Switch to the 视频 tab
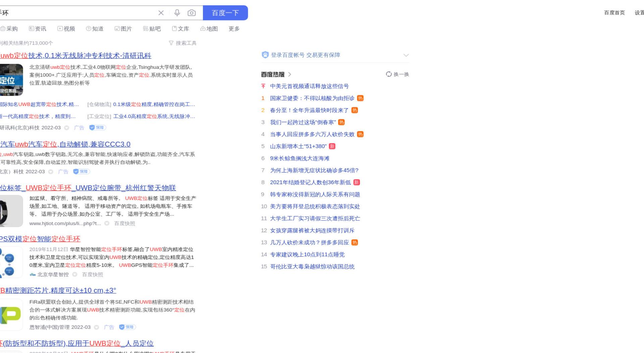The height and width of the screenshot is (353, 644). 66,29
